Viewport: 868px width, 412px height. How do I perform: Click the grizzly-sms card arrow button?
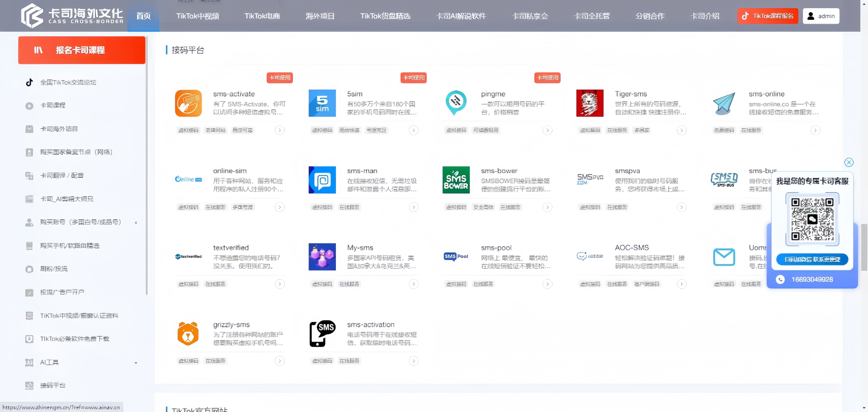[280, 361]
